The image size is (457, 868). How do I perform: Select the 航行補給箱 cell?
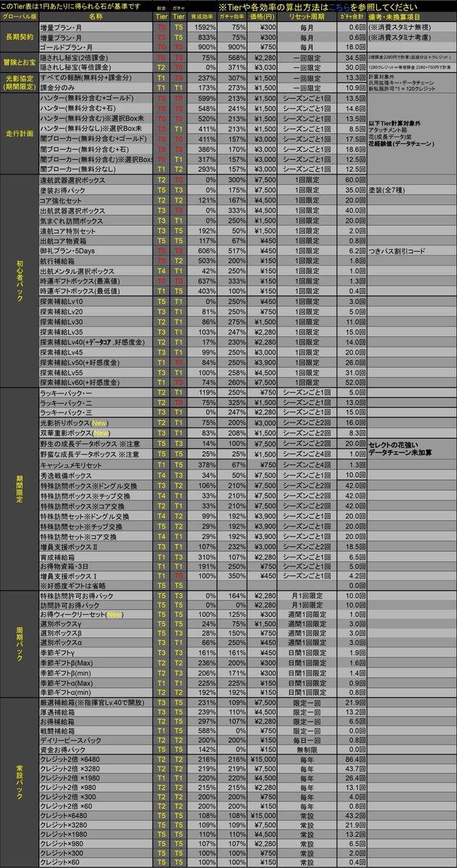coord(95,260)
